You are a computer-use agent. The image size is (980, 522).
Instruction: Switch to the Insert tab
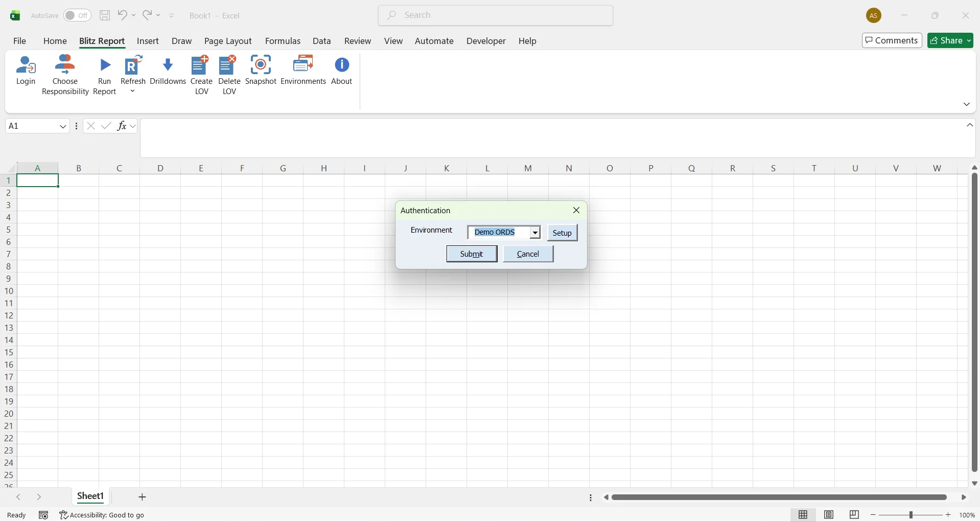coord(148,41)
